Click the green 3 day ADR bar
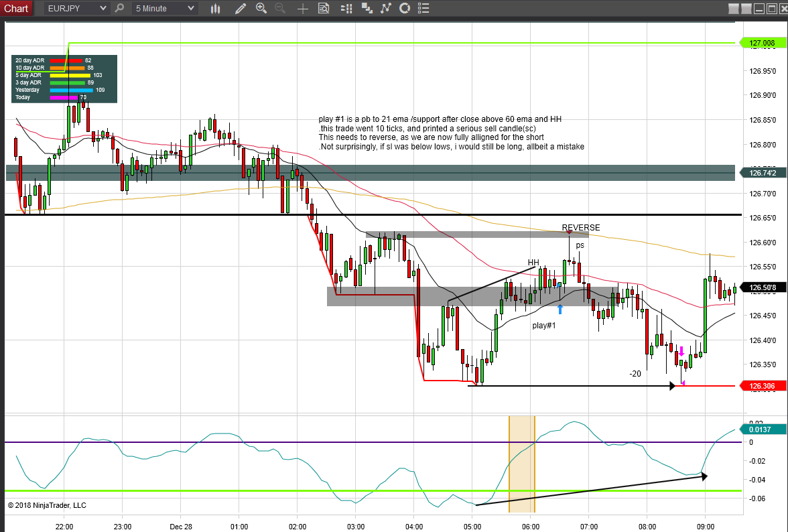This screenshot has width=788, height=532. pos(67,82)
